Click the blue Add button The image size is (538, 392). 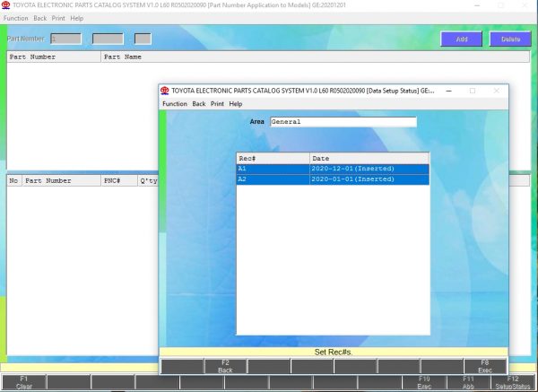pos(462,39)
